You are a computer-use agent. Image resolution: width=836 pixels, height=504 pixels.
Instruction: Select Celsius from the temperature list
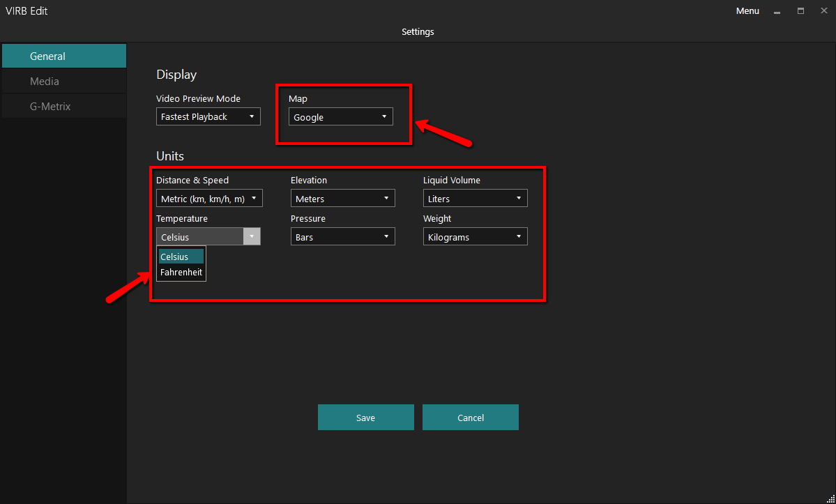point(181,257)
